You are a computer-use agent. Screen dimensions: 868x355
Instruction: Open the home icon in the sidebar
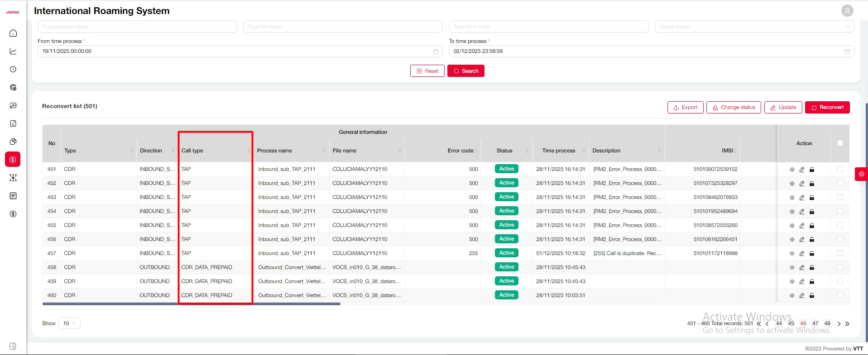pyautogui.click(x=13, y=33)
